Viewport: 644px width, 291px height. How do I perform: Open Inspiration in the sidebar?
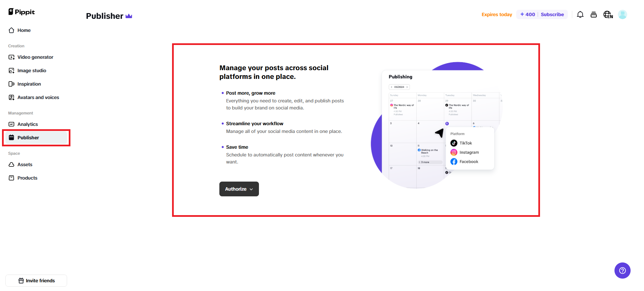(x=29, y=84)
